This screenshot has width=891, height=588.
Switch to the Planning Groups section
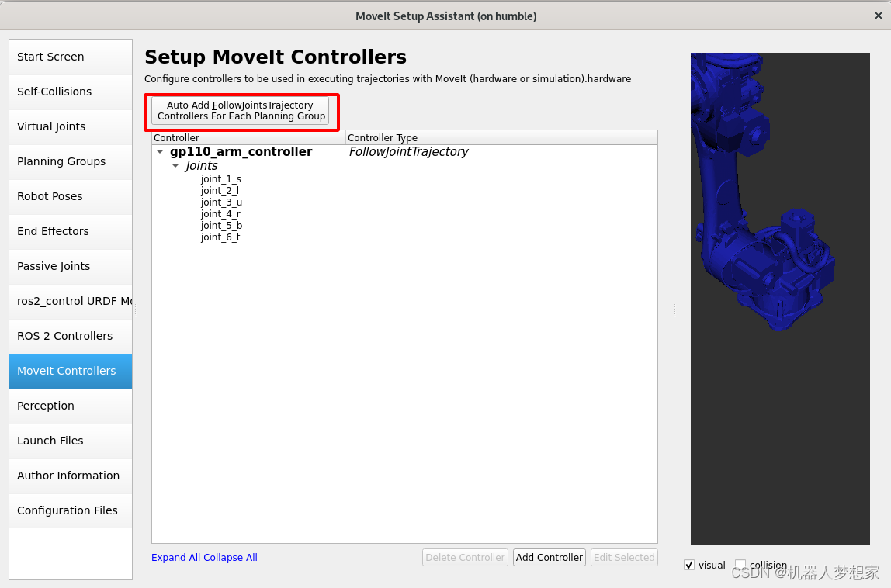point(61,161)
